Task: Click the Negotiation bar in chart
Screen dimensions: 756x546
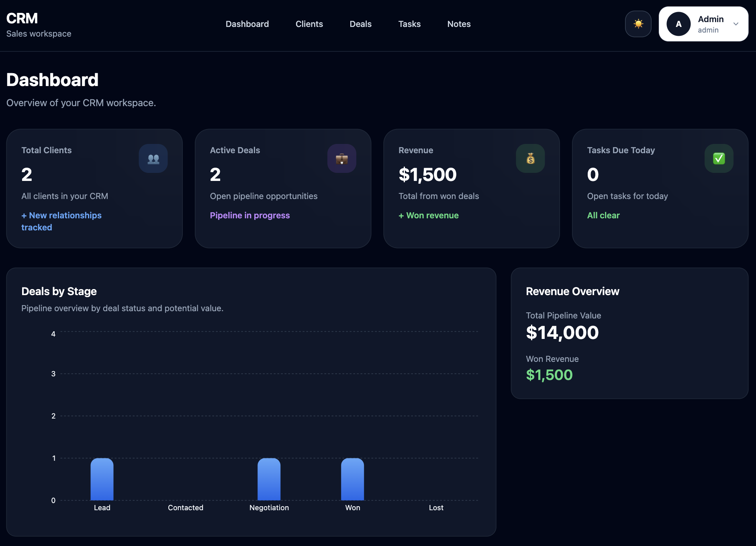Action: click(269, 479)
